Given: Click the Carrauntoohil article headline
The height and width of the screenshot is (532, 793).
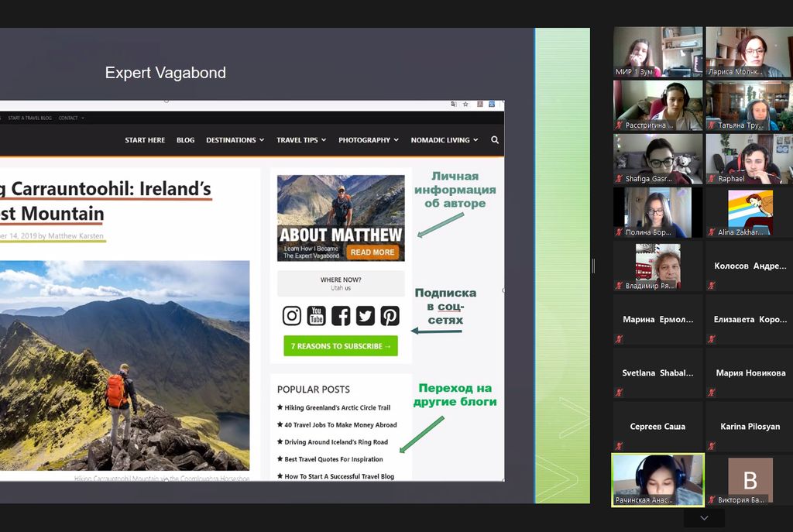Looking at the screenshot, I should tap(105, 201).
